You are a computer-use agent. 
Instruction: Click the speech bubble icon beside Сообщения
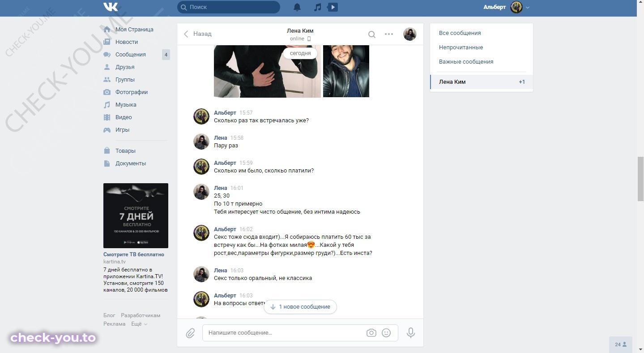coord(107,55)
